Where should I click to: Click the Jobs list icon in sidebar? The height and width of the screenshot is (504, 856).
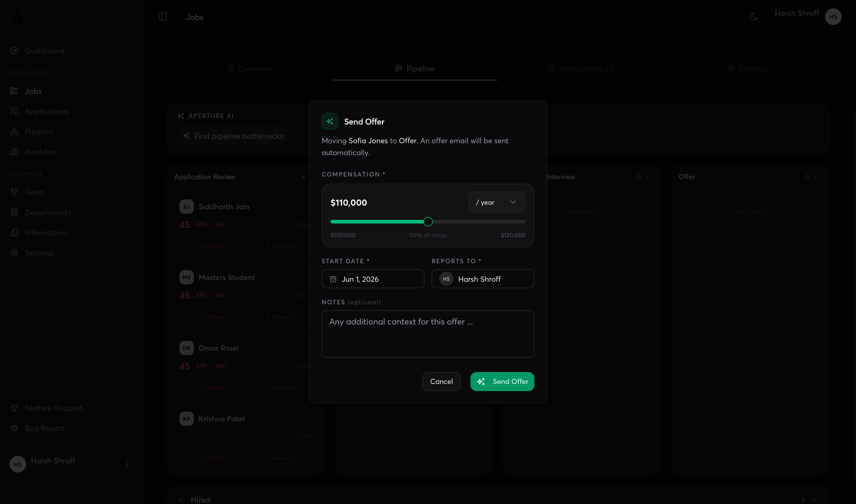(14, 91)
